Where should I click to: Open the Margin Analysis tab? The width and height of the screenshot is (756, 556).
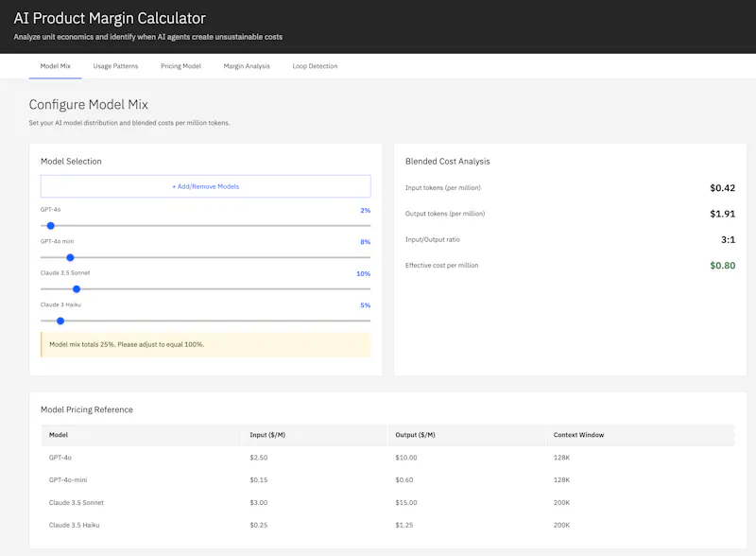click(x=247, y=66)
